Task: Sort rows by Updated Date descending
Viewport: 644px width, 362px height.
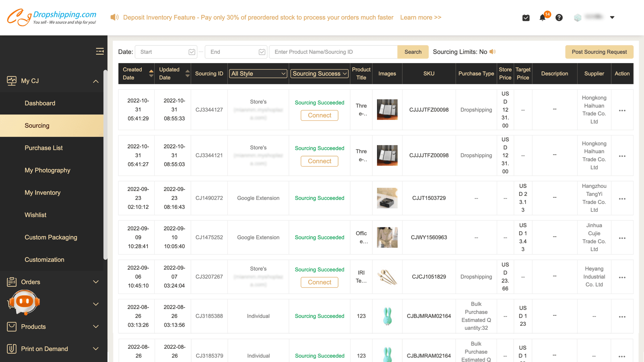Action: point(188,76)
